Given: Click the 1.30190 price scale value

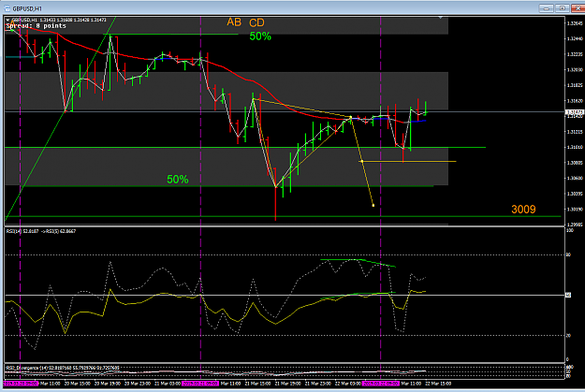Looking at the screenshot, I should point(575,210).
